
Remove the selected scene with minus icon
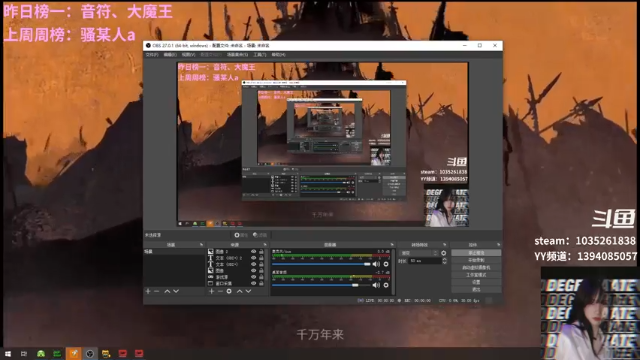[157, 291]
